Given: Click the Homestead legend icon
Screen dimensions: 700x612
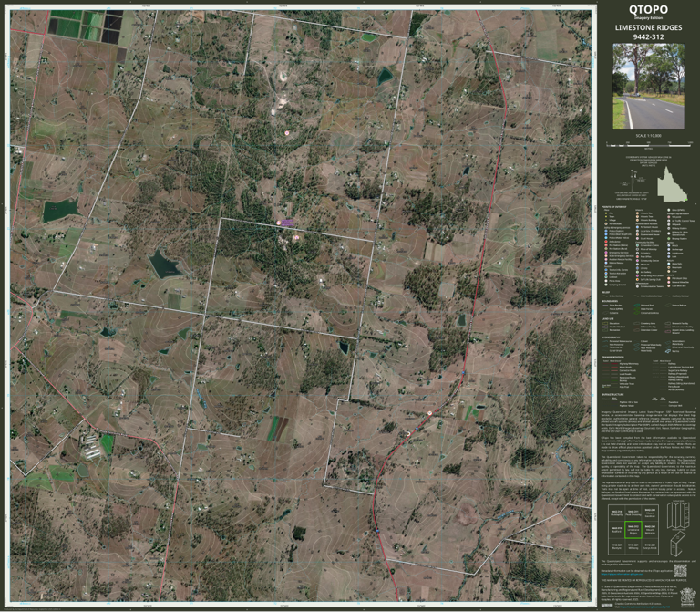Looking at the screenshot, I should pos(606,223).
